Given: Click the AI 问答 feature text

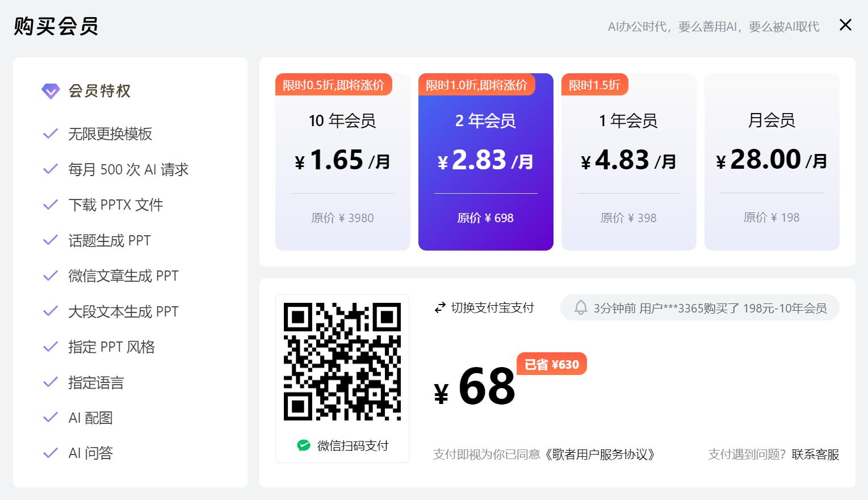Looking at the screenshot, I should pyautogui.click(x=91, y=453).
